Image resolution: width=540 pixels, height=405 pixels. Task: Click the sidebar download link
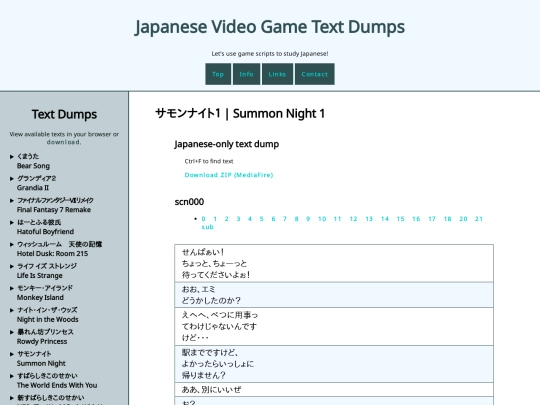(x=64, y=142)
